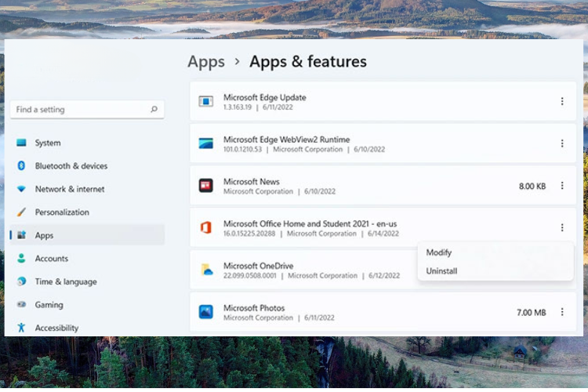This screenshot has height=392, width=588.
Task: Select the Microsoft Edge Update title text
Action: point(265,97)
